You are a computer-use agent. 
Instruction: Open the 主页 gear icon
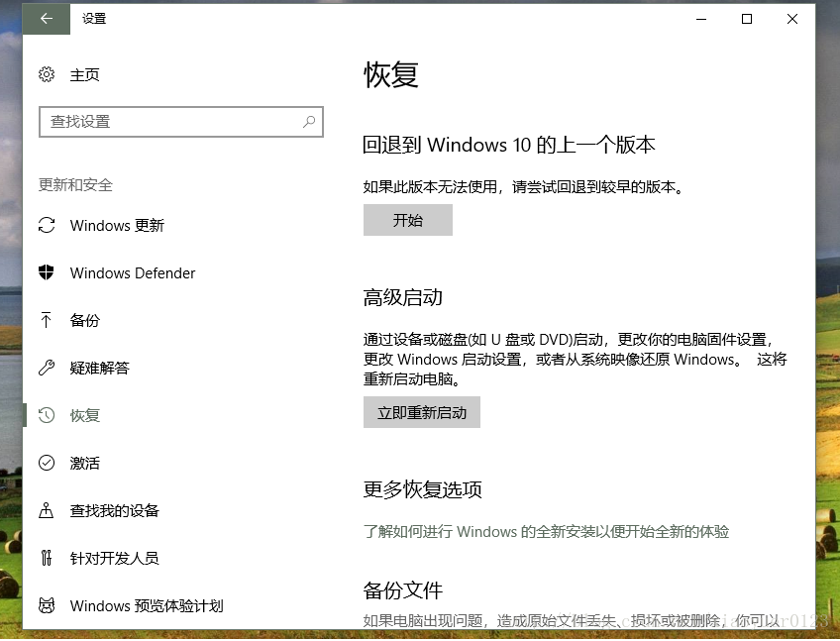[x=47, y=74]
